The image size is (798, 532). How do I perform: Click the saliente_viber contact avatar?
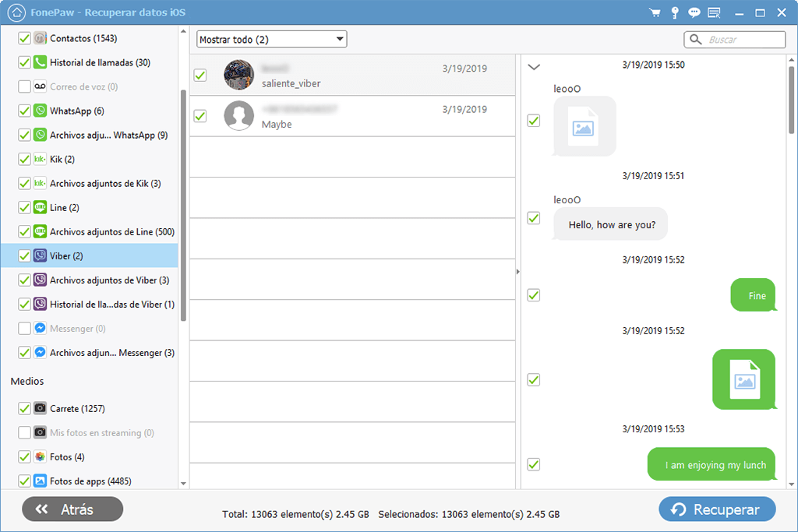[238, 75]
